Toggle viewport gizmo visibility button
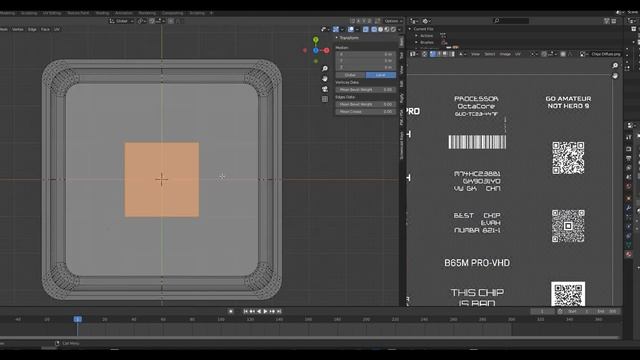This screenshot has width=640, height=360. coord(336,29)
